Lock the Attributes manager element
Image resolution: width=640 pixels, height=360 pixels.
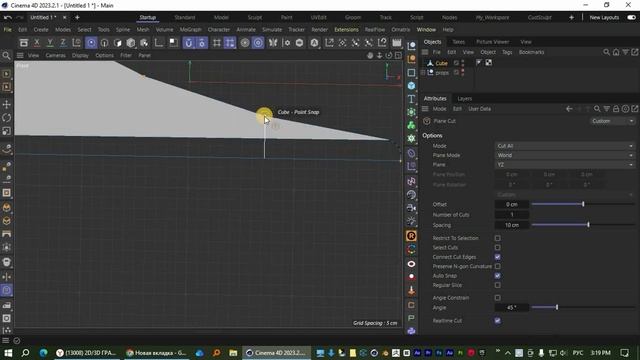(616, 109)
